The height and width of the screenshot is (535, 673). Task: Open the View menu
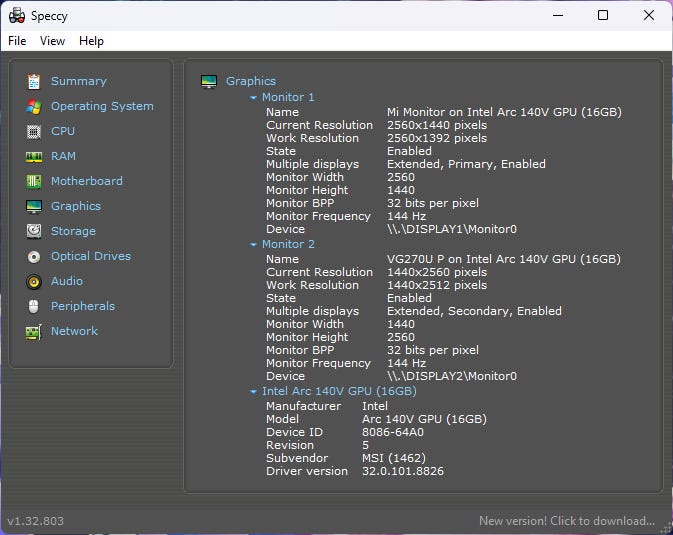(52, 41)
